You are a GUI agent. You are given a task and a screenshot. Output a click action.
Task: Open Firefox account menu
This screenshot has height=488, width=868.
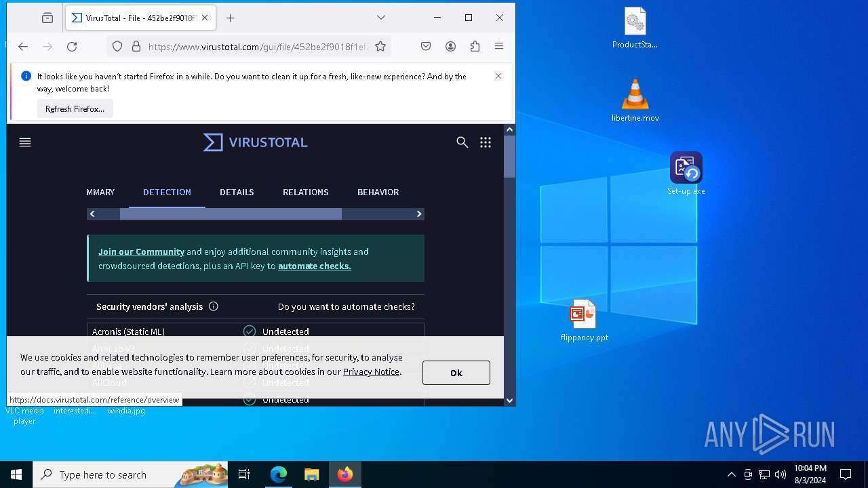coord(450,46)
